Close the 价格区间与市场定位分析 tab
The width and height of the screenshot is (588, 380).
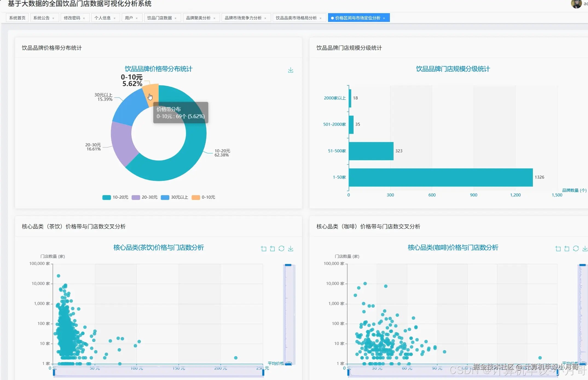tap(384, 18)
